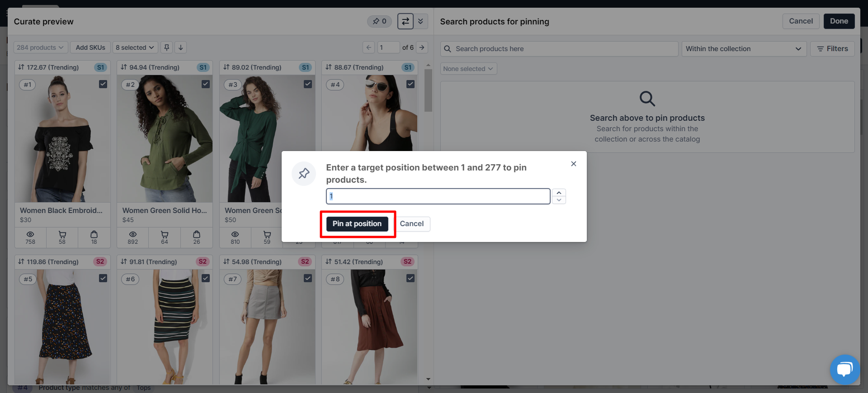The height and width of the screenshot is (393, 868).
Task: Go to the previous page arrow
Action: point(368,47)
